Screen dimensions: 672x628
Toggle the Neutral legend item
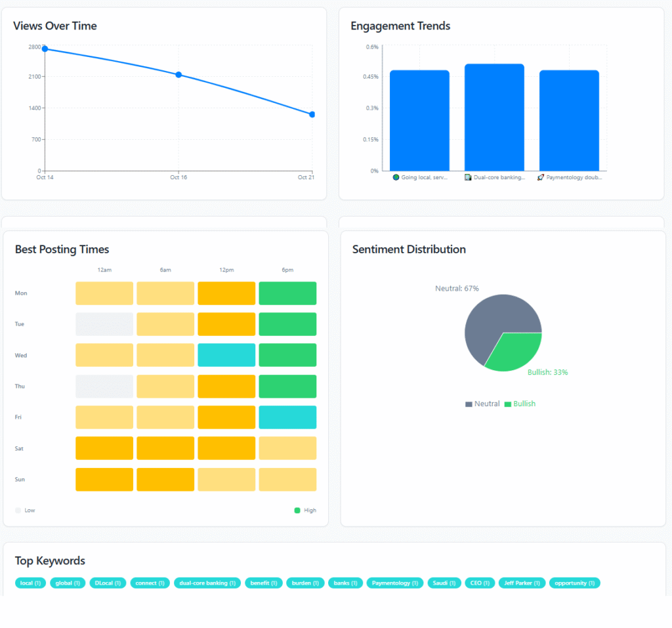coord(482,404)
